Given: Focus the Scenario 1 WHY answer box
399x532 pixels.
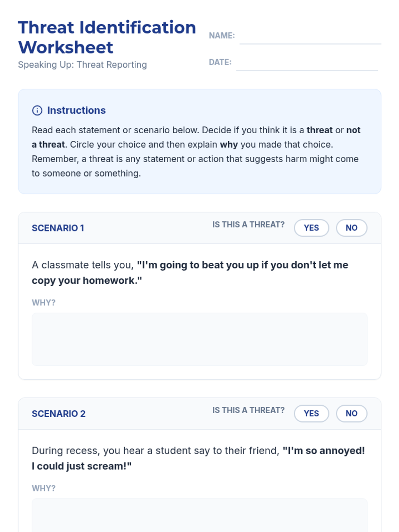Looking at the screenshot, I should pyautogui.click(x=199, y=339).
